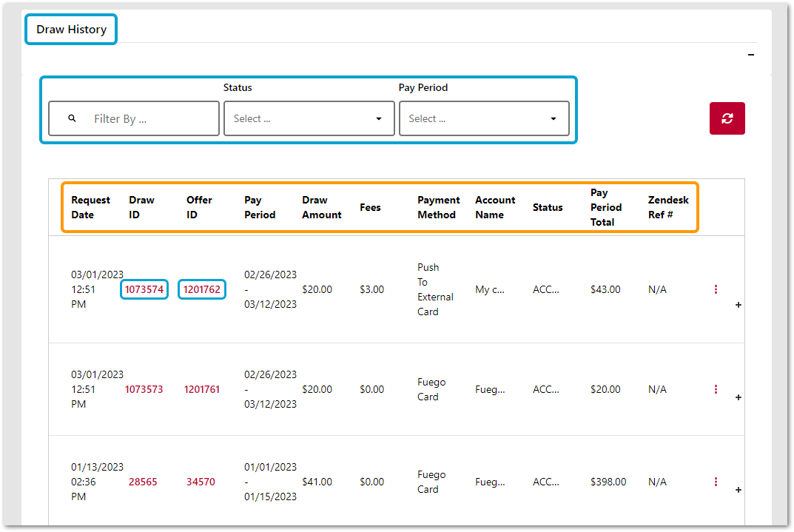
Task: Click the red refresh button
Action: (x=727, y=118)
